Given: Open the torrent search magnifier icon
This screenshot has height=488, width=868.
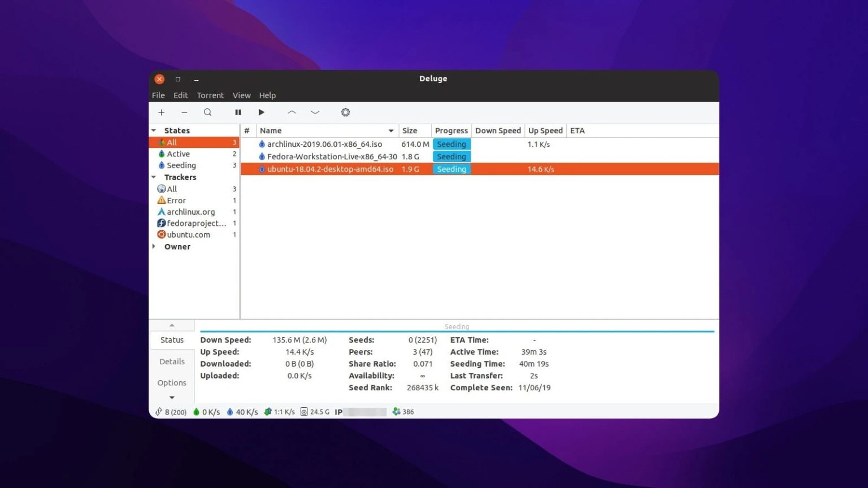Looking at the screenshot, I should (x=208, y=112).
